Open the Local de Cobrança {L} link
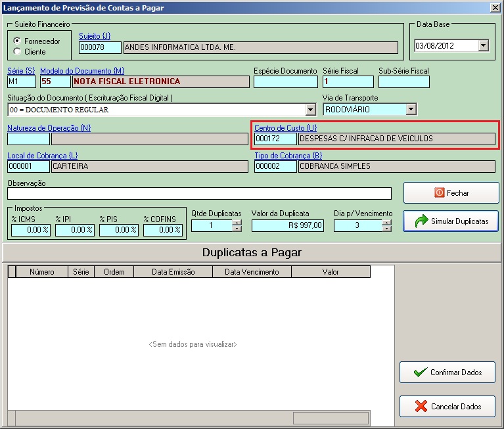504x429 pixels. coord(43,156)
